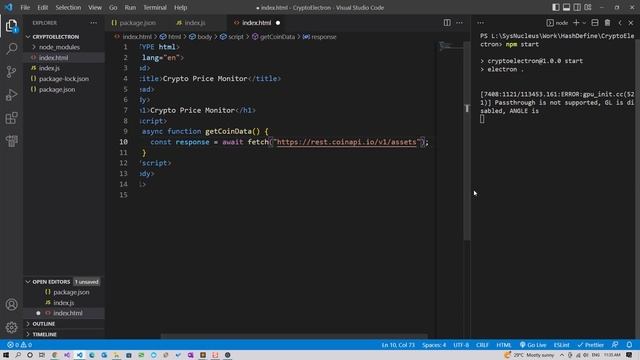Toggle primary side bar layout icon
This screenshot has width=640, height=360.
556,7
